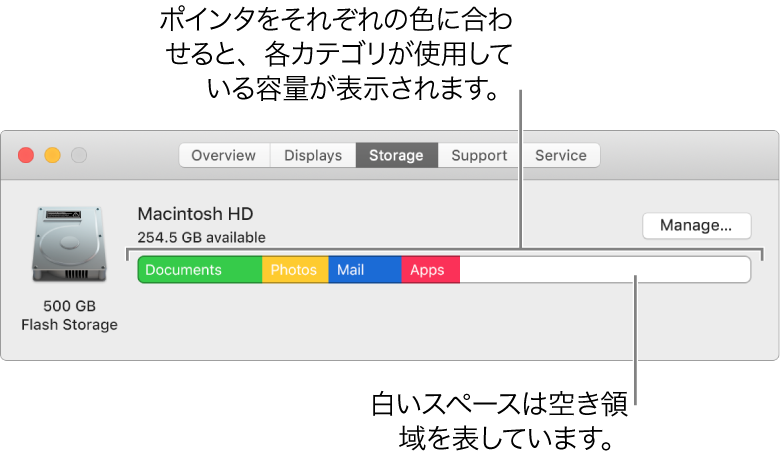Click the white free space bar area

tap(605, 269)
